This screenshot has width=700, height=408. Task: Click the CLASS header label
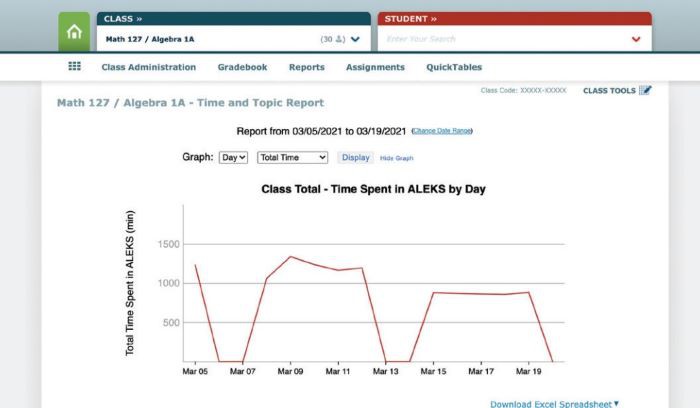pyautogui.click(x=122, y=18)
